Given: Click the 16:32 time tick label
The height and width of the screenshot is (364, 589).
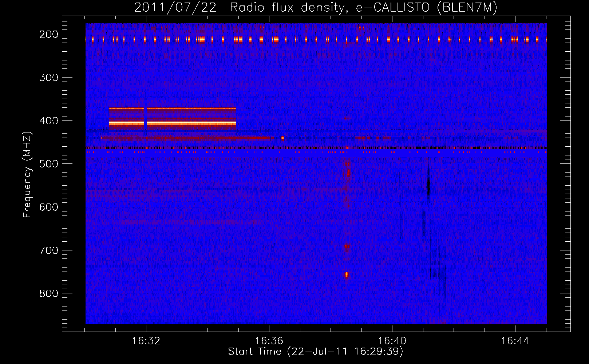Looking at the screenshot, I should [146, 341].
